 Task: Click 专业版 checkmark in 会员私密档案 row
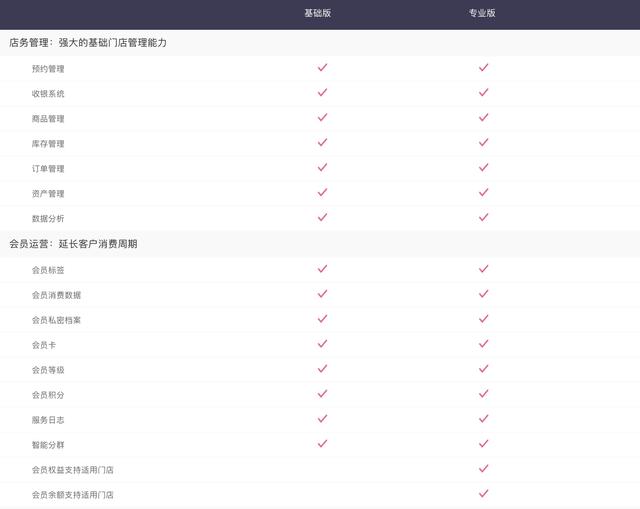coord(484,318)
